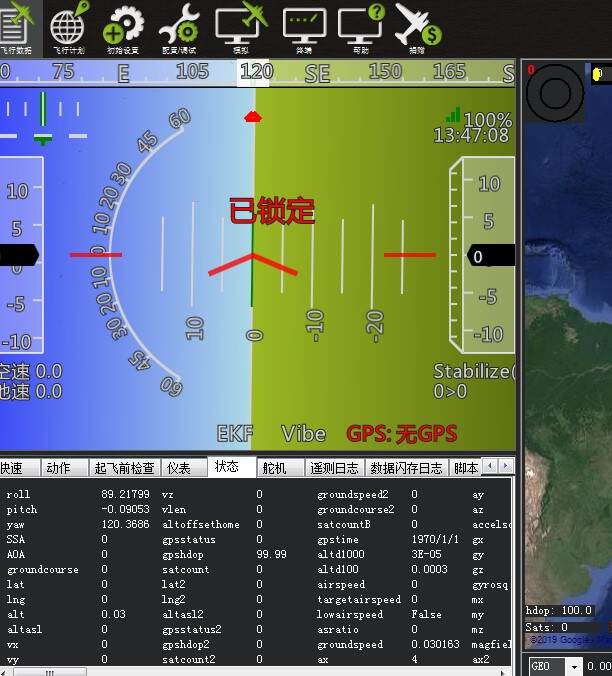This screenshot has height=676, width=612.
Task: Switch to the 快速 quick tab
Action: point(12,468)
